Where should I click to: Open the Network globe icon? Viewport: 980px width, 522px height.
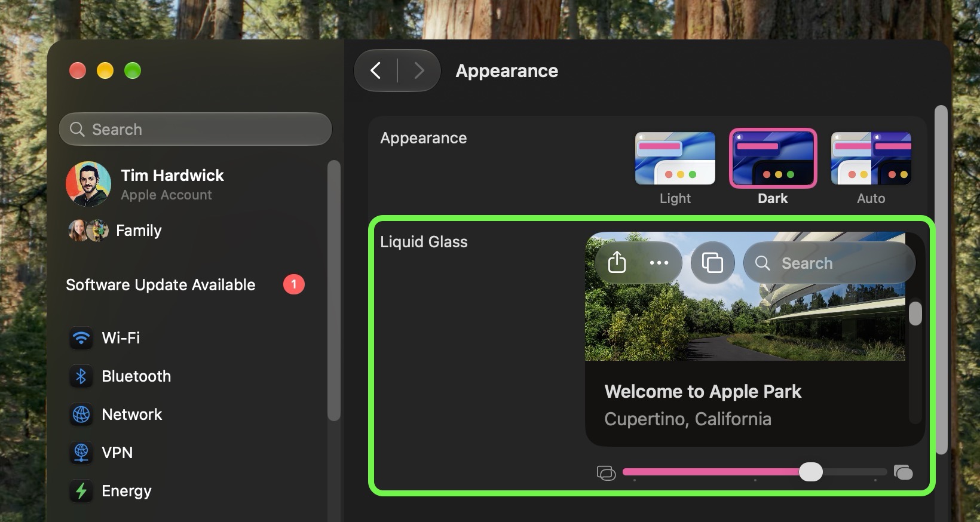81,414
